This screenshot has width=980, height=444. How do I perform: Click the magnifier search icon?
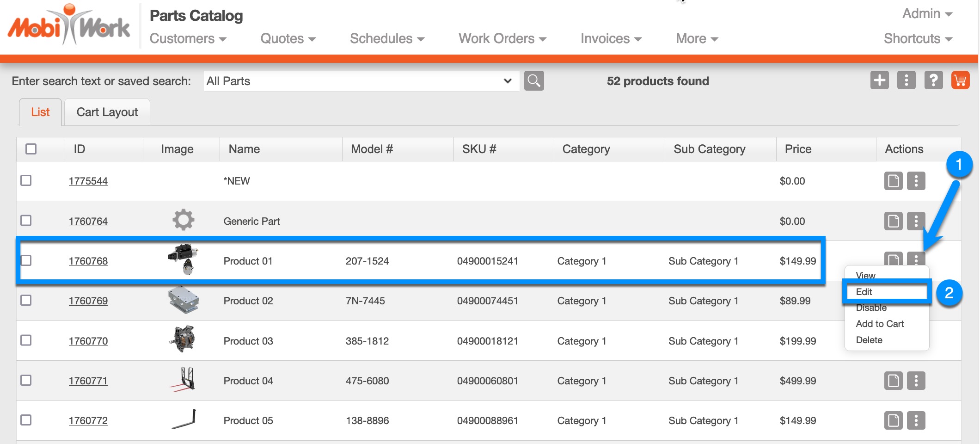point(534,81)
